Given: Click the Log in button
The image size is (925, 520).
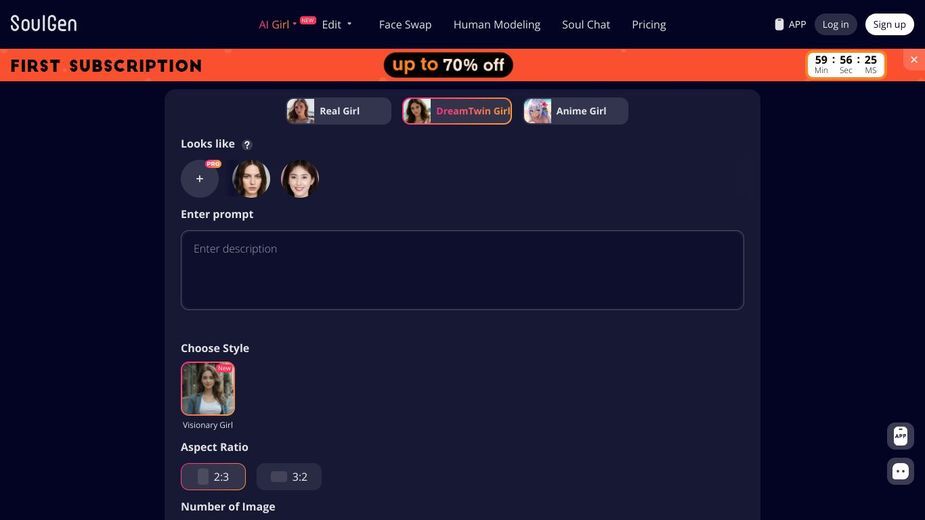Looking at the screenshot, I should tap(835, 24).
